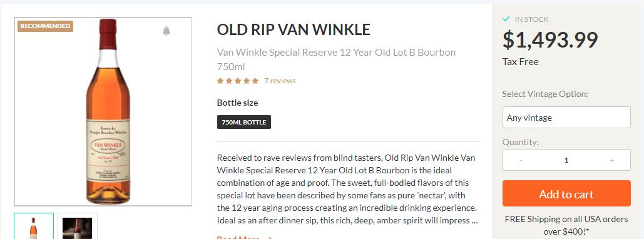Click the product subtitle Van Winkle Special Reserve
644x239 pixels.
coord(336,59)
